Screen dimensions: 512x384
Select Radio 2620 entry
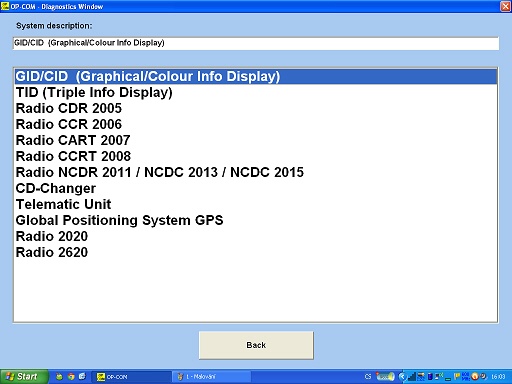point(256,252)
